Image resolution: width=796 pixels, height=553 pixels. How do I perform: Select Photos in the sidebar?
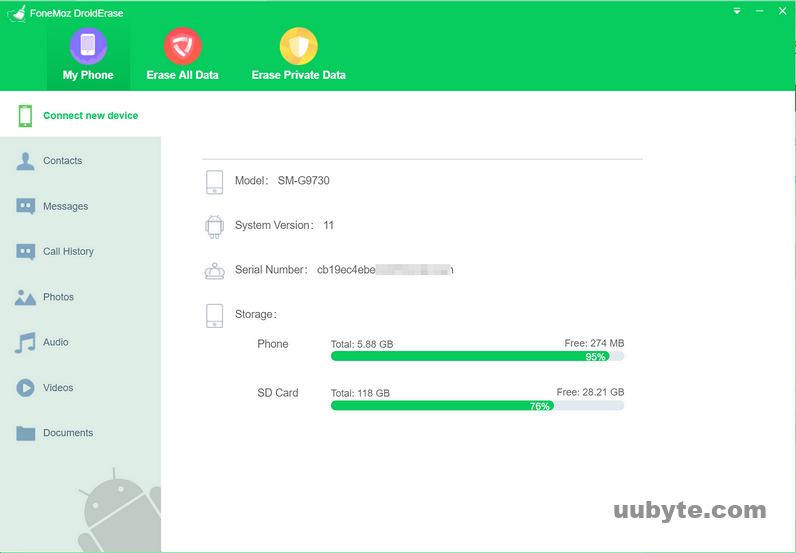tap(80, 297)
